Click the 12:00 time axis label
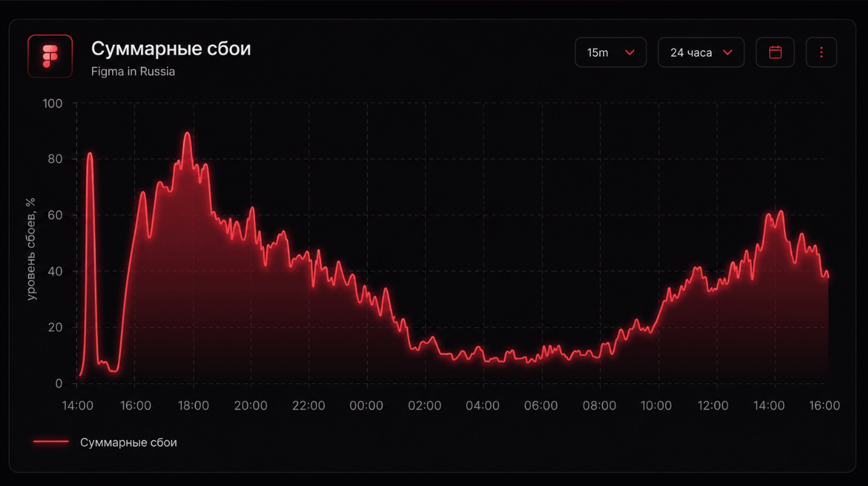This screenshot has height=486, width=868. click(x=713, y=406)
